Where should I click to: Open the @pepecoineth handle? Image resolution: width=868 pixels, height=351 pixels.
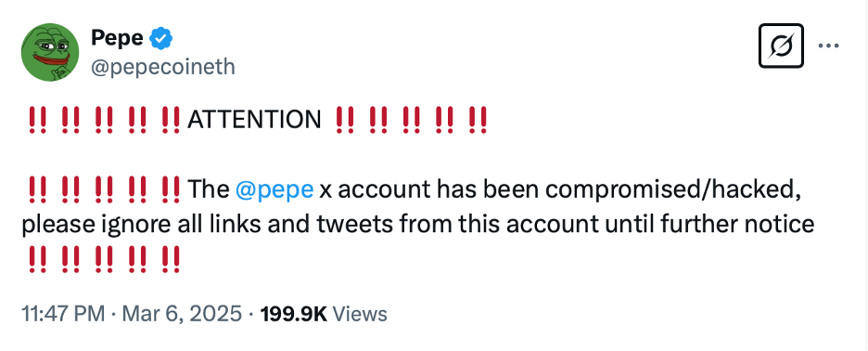[x=163, y=67]
